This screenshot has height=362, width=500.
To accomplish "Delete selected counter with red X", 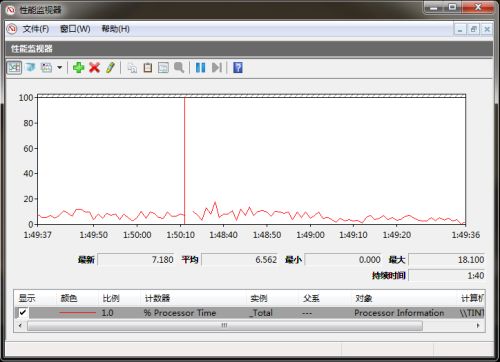I will tap(95, 68).
